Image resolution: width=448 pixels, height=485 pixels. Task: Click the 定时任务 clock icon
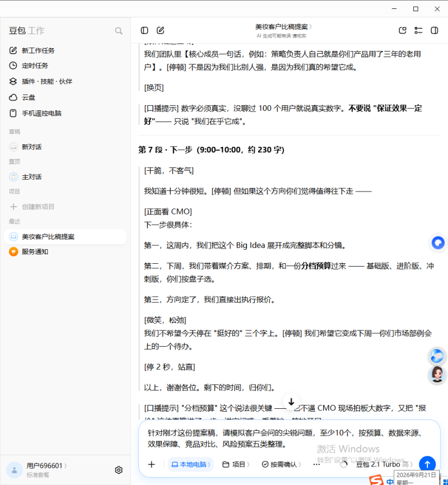tap(13, 66)
